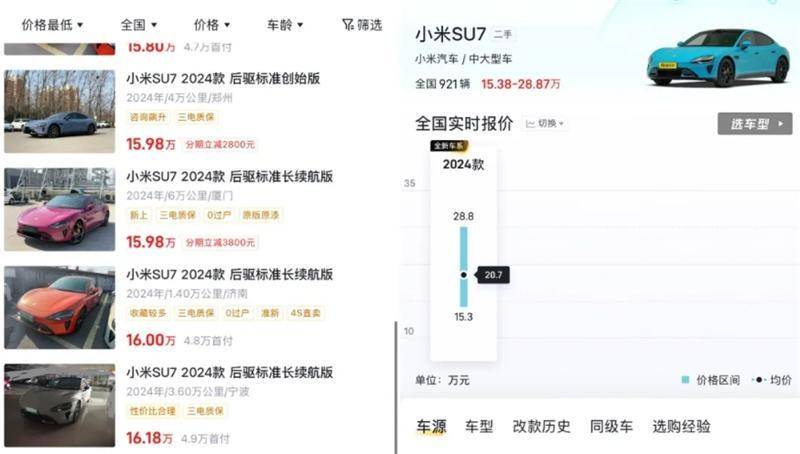
Task: Open the 筛选 filter icon
Action: (361, 25)
